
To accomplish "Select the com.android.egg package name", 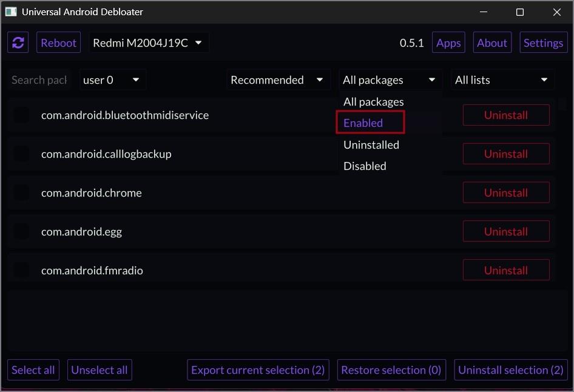I will pos(81,232).
